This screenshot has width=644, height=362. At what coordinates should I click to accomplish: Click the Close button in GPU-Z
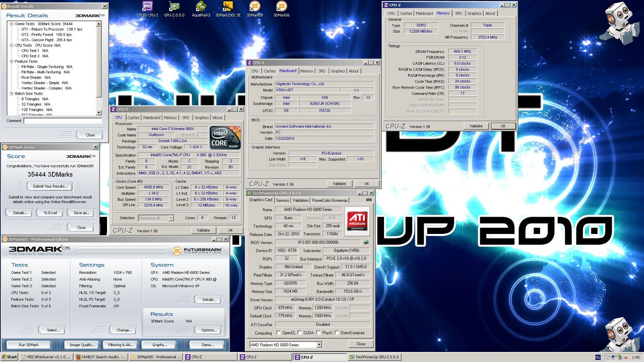361,344
